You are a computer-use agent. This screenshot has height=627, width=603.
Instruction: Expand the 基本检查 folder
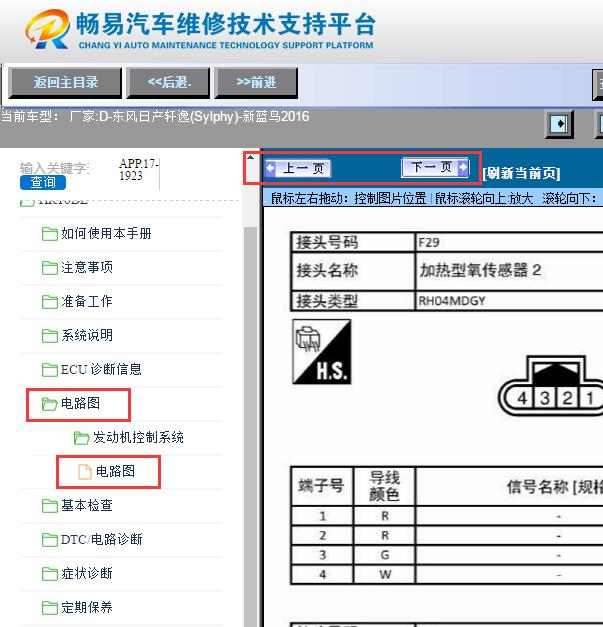77,505
